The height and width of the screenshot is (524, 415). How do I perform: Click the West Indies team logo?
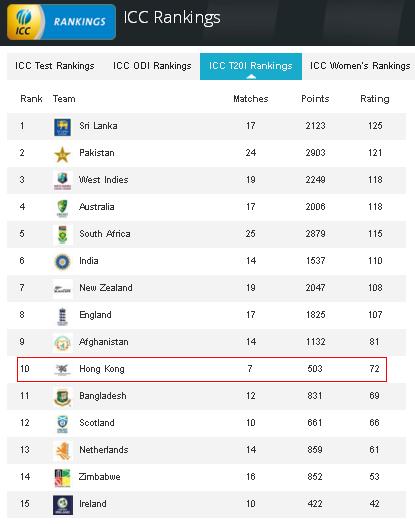click(62, 181)
